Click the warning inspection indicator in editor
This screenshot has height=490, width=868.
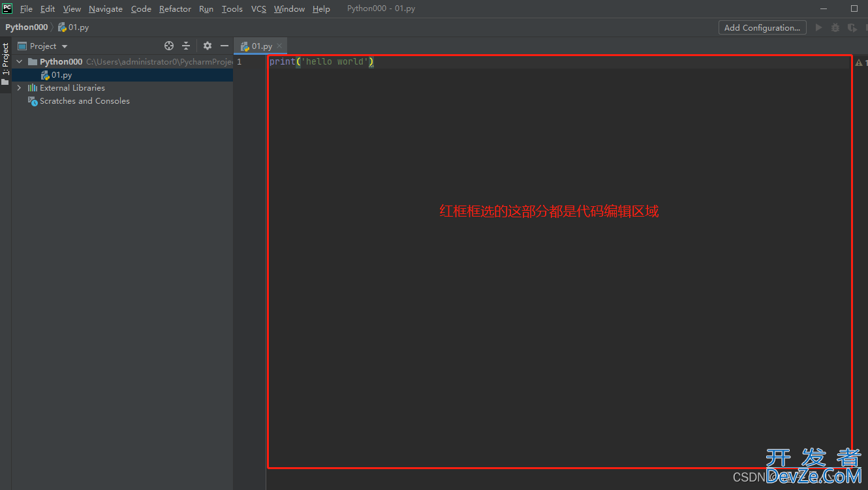[x=859, y=63]
